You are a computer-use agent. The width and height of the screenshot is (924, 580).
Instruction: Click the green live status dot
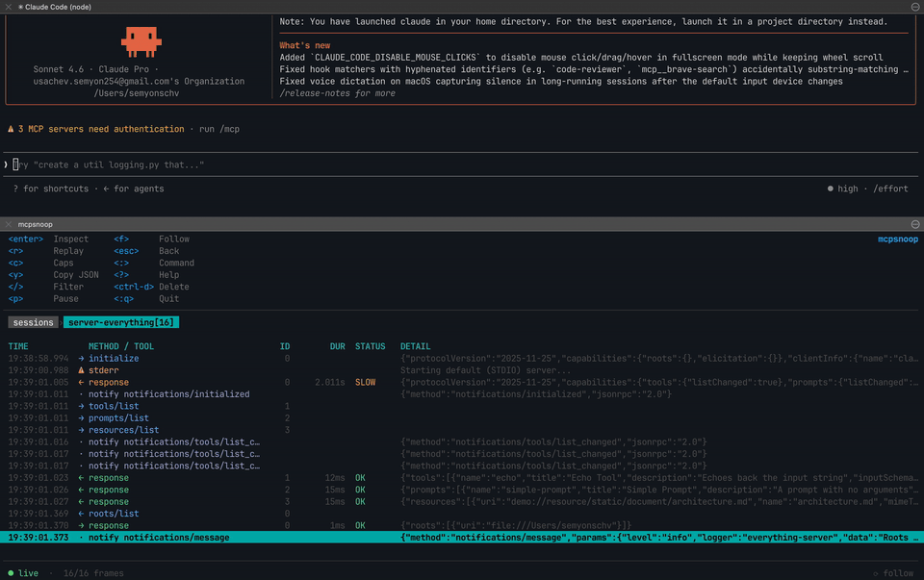pos(11,573)
